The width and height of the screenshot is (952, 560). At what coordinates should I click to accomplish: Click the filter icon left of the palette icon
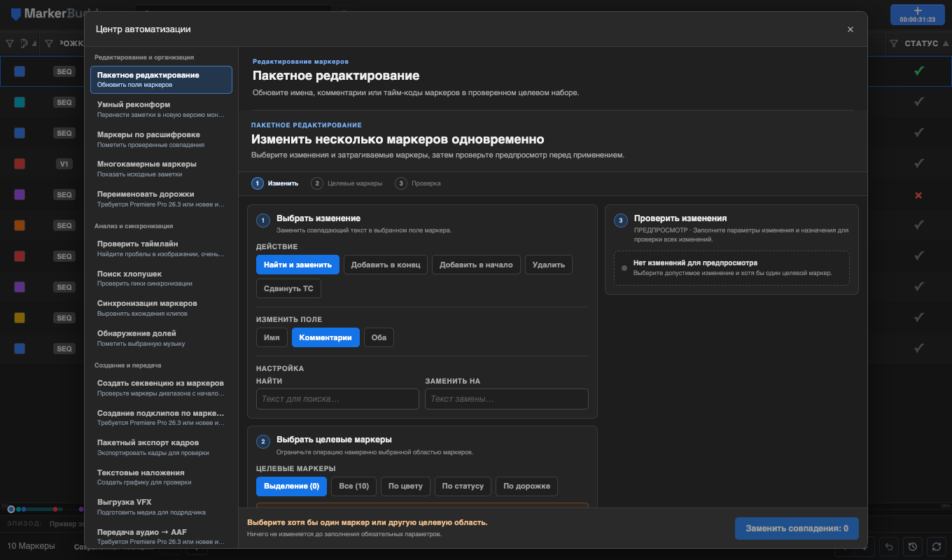click(10, 43)
